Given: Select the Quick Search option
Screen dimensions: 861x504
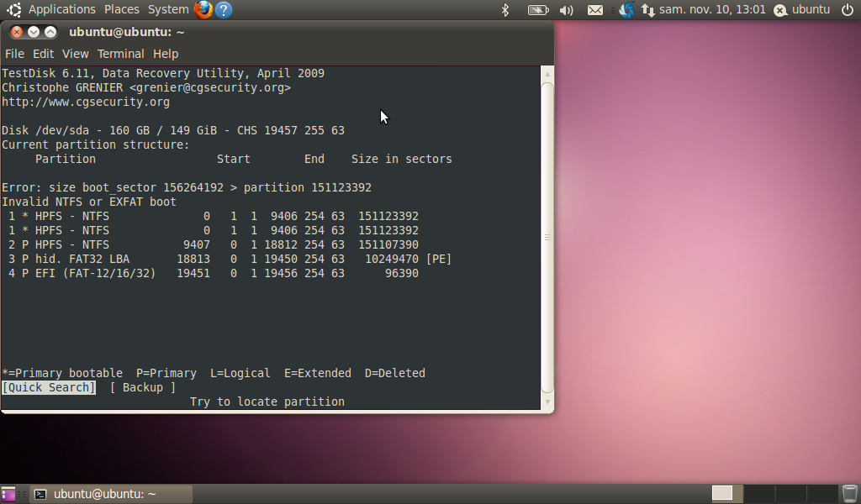Looking at the screenshot, I should 49,387.
